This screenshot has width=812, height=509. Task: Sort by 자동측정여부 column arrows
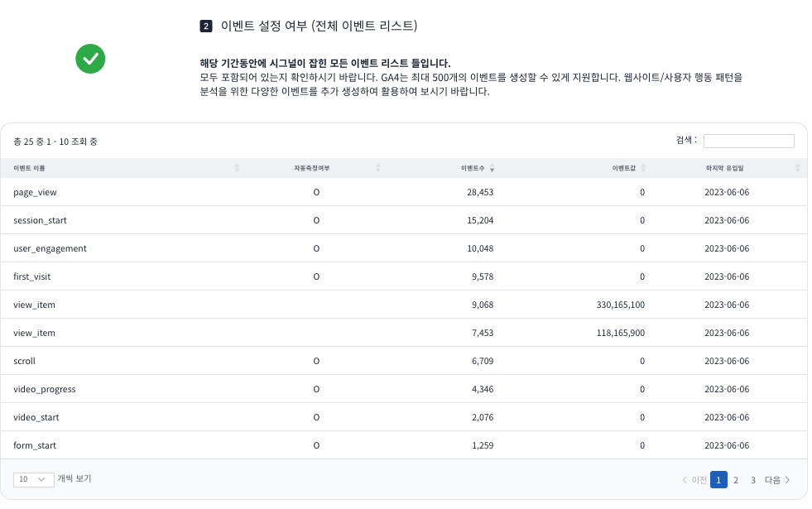pos(377,168)
